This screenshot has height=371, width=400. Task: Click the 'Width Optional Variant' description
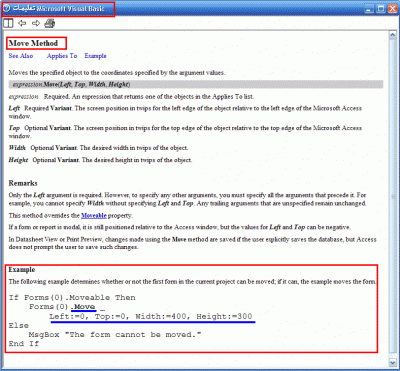(98, 148)
